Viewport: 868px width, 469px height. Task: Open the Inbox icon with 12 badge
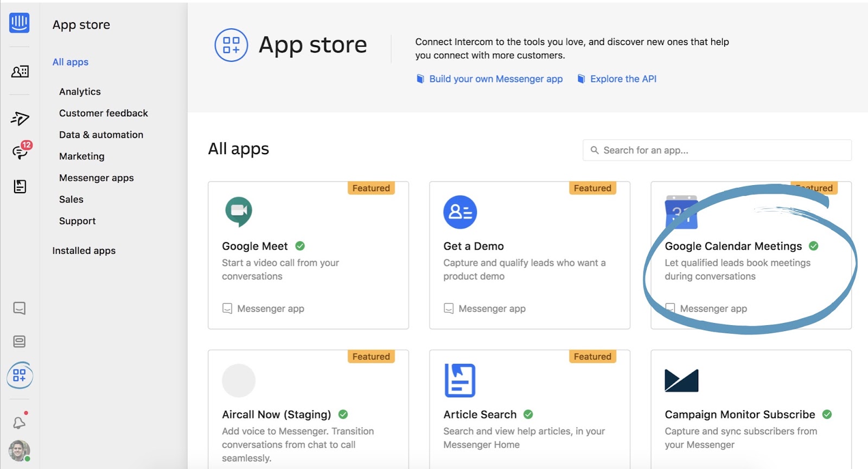[x=20, y=153]
